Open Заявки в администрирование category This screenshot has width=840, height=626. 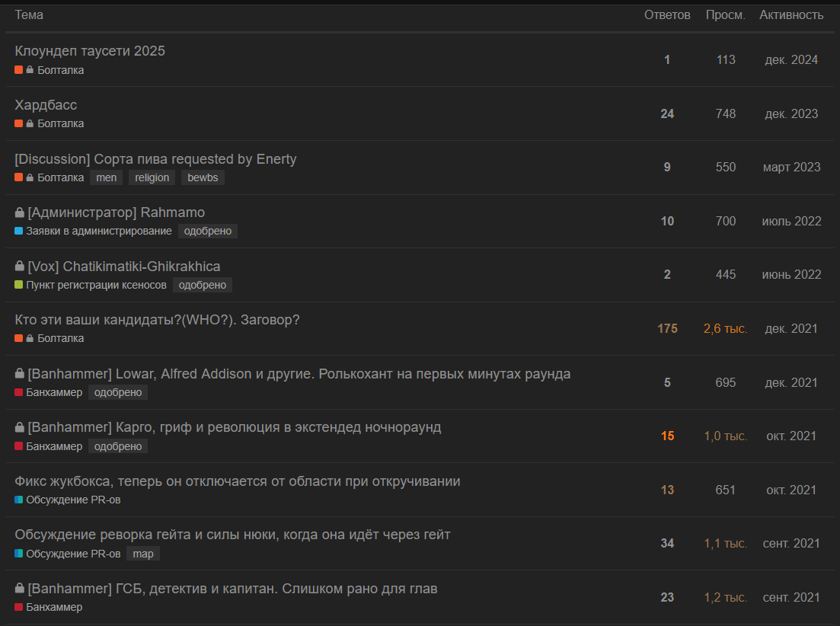[x=99, y=232]
